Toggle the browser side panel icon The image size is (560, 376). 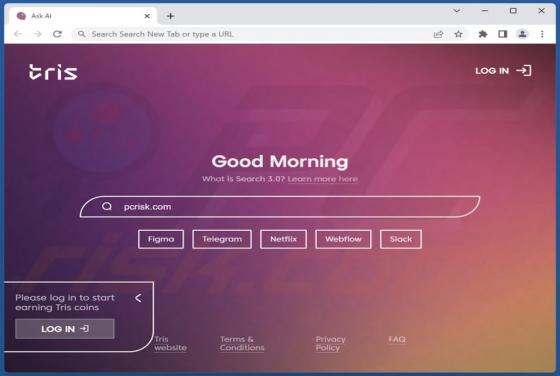(x=502, y=34)
